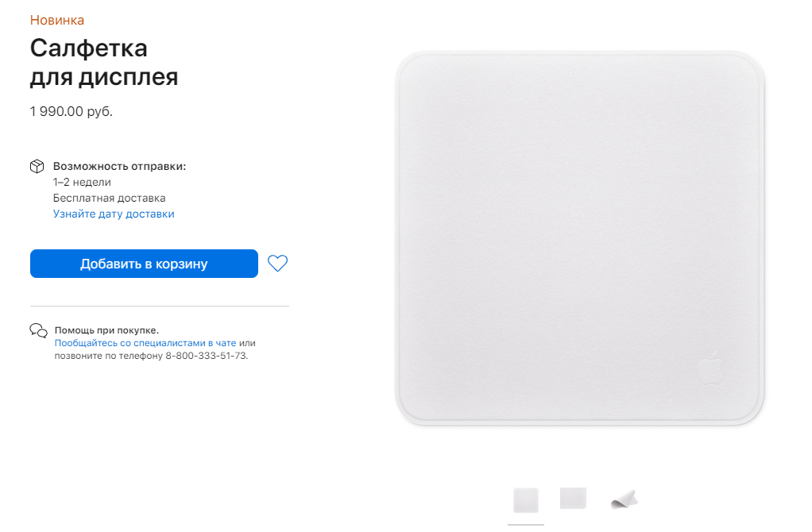Viewport: 812px width, 532px height.
Task: Click the chat bubbles help icon
Action: click(x=38, y=330)
